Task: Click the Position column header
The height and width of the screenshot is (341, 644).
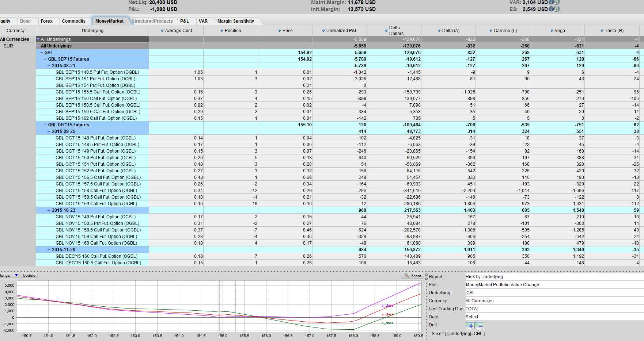Action: pos(231,31)
